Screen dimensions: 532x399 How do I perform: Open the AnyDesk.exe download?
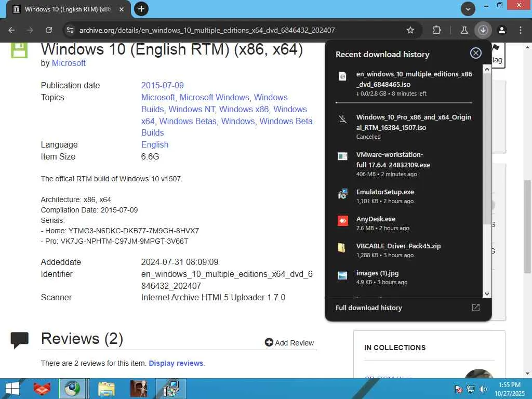pyautogui.click(x=404, y=223)
